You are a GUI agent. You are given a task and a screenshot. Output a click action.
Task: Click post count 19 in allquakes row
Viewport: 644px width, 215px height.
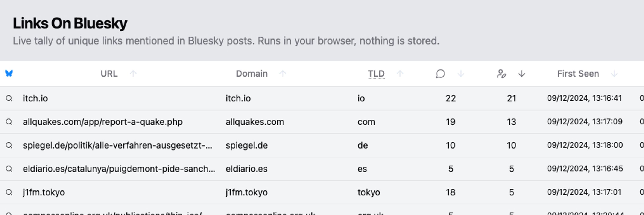pyautogui.click(x=451, y=122)
